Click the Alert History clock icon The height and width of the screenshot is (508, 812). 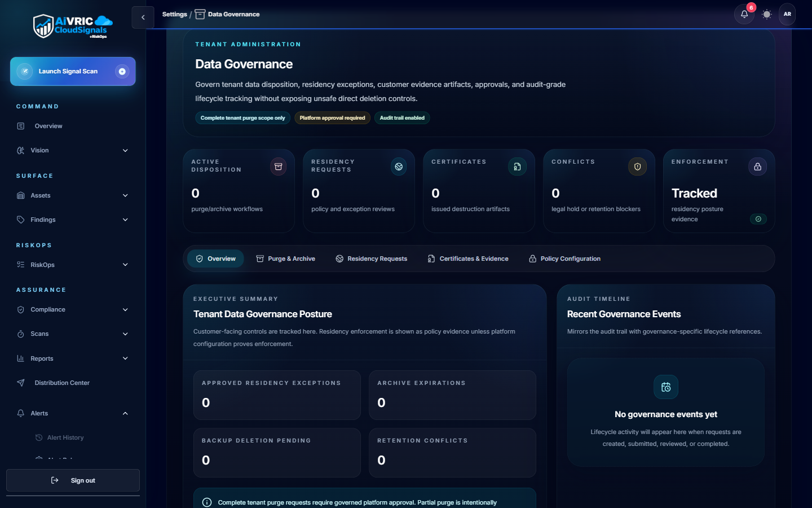coord(39,437)
